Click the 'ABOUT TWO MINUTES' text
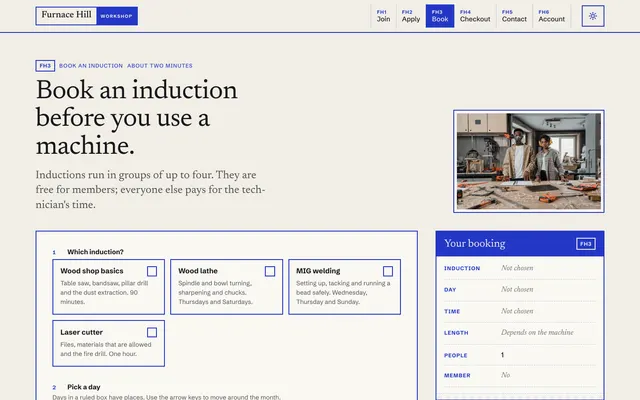This screenshot has height=400, width=640. (160, 66)
